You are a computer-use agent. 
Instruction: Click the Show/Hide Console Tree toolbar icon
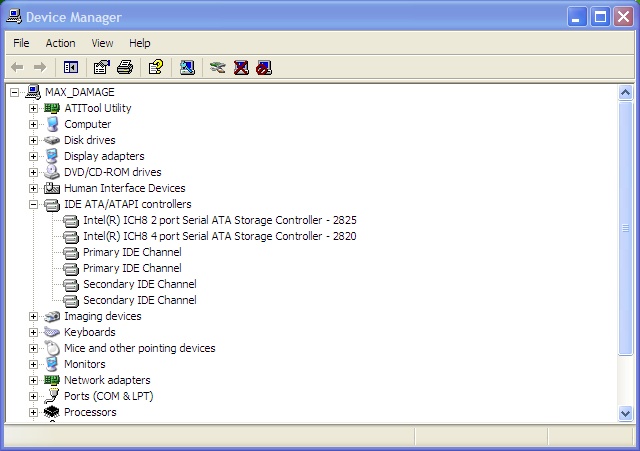pos(71,68)
